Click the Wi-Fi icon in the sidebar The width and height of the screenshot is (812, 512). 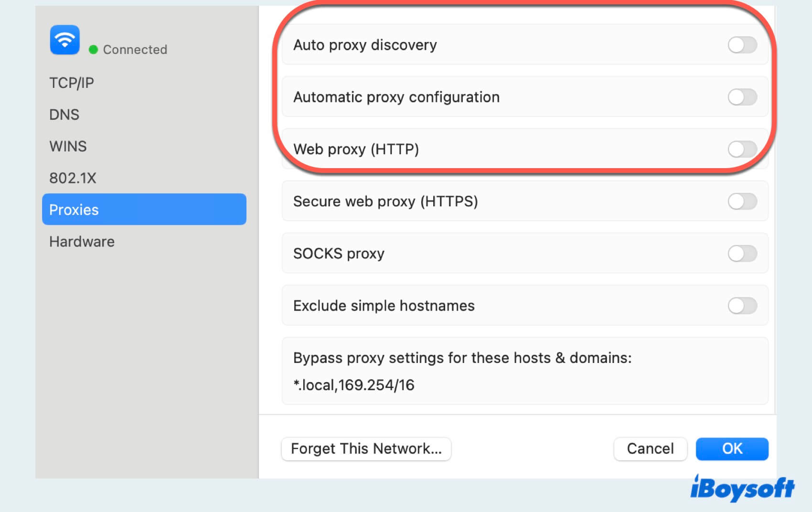[x=64, y=40]
